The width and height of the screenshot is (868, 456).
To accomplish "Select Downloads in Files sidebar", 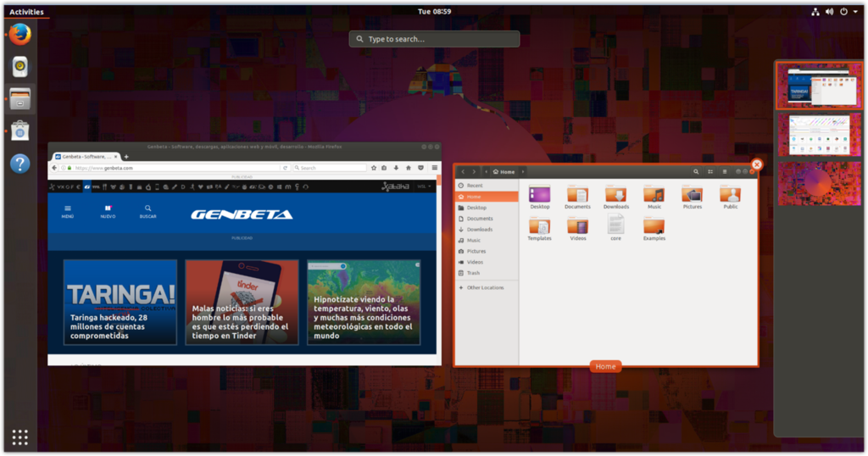I will (487, 229).
